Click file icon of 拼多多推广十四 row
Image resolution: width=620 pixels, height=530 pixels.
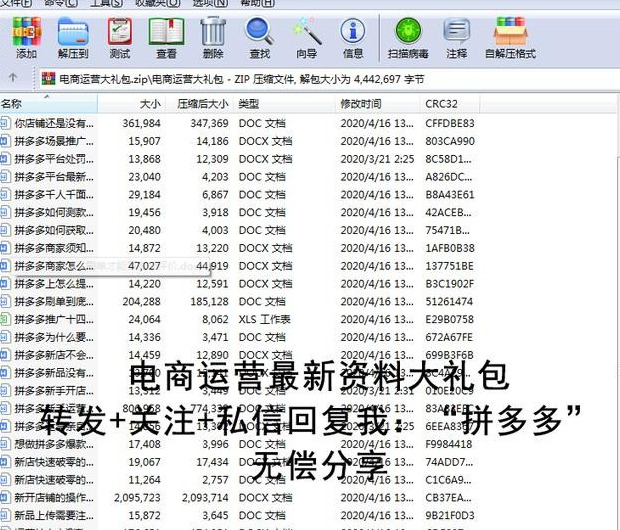[x=4, y=320]
